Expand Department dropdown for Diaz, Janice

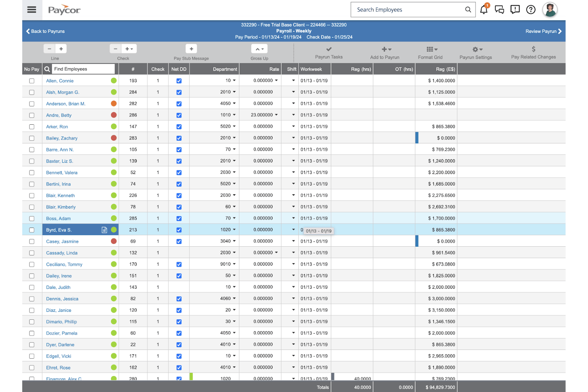tap(234, 310)
